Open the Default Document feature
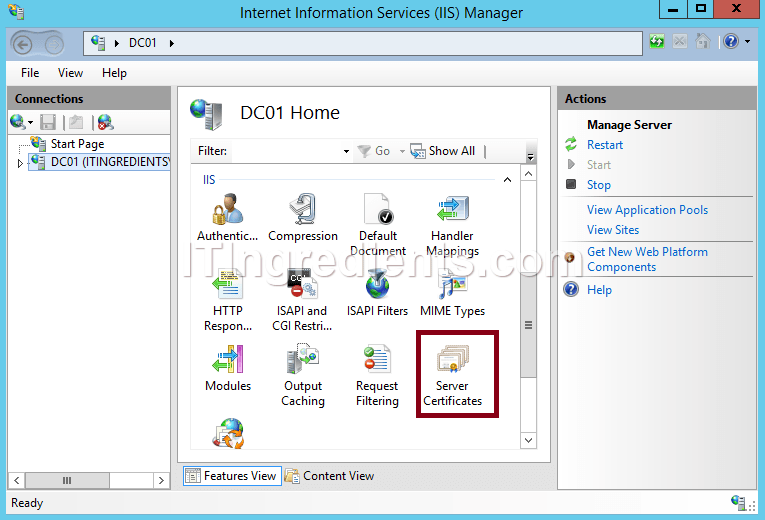This screenshot has height=520, width=765. click(x=378, y=224)
